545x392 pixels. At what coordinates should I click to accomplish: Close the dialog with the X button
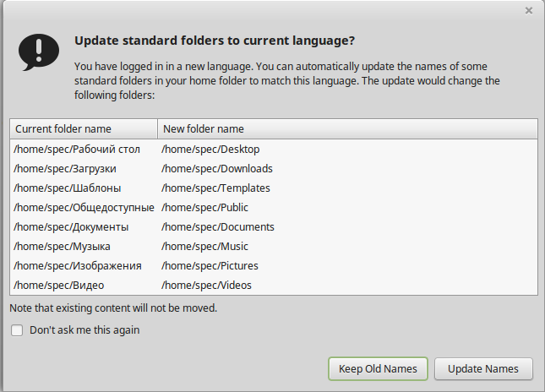pos(529,11)
